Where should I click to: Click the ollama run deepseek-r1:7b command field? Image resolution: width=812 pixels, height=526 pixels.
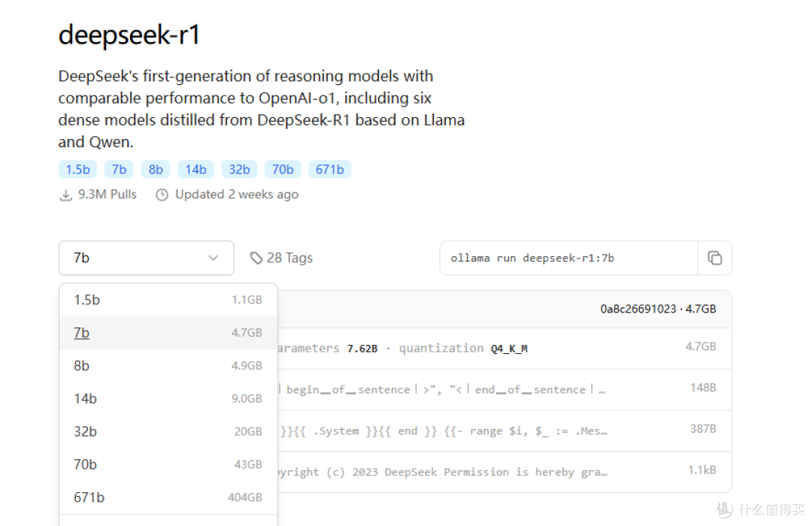pyautogui.click(x=568, y=258)
